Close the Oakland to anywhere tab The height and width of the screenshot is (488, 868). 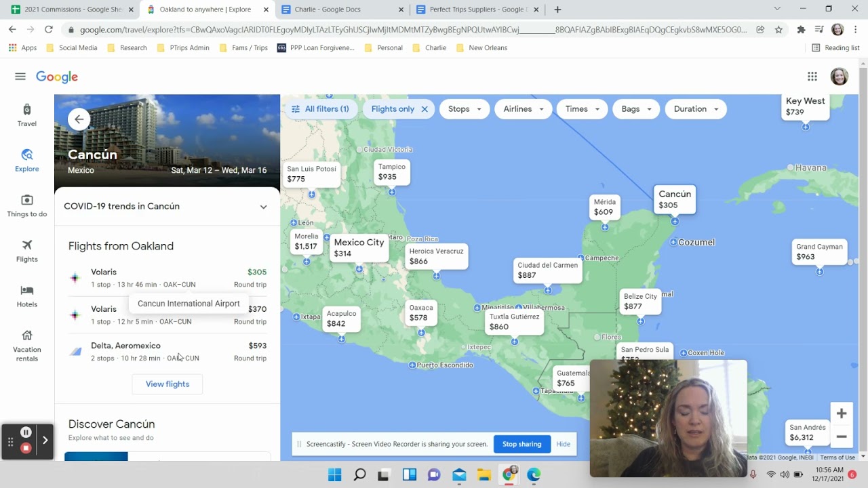265,9
